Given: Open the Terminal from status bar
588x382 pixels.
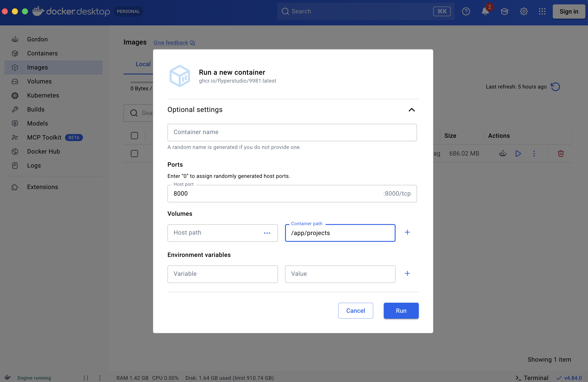Looking at the screenshot, I should coord(532,378).
